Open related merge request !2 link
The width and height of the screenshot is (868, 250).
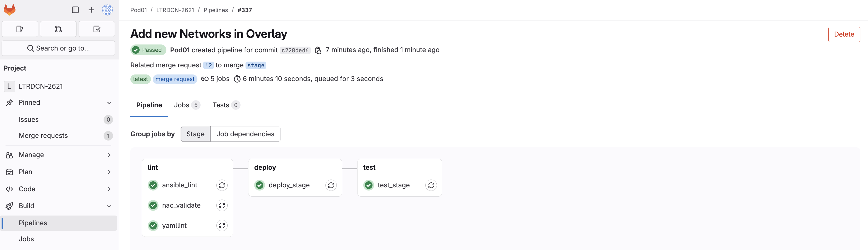[208, 66]
